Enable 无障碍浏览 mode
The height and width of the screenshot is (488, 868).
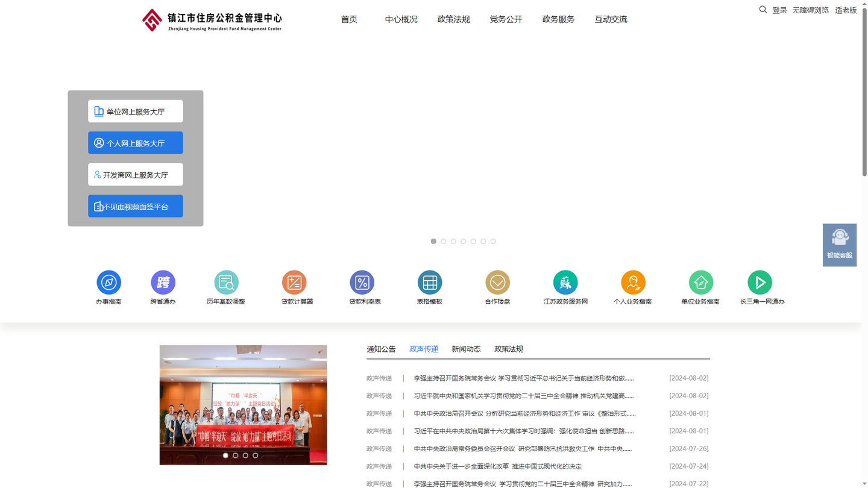click(x=810, y=10)
